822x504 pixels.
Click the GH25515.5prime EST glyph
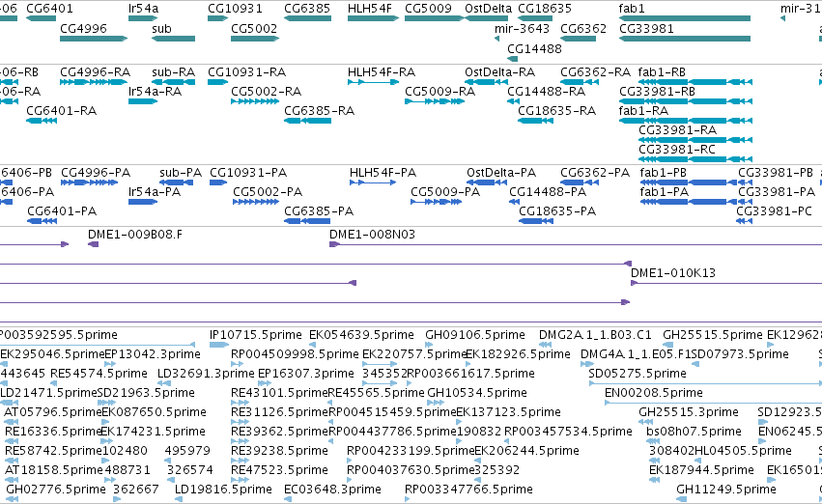coord(667,345)
